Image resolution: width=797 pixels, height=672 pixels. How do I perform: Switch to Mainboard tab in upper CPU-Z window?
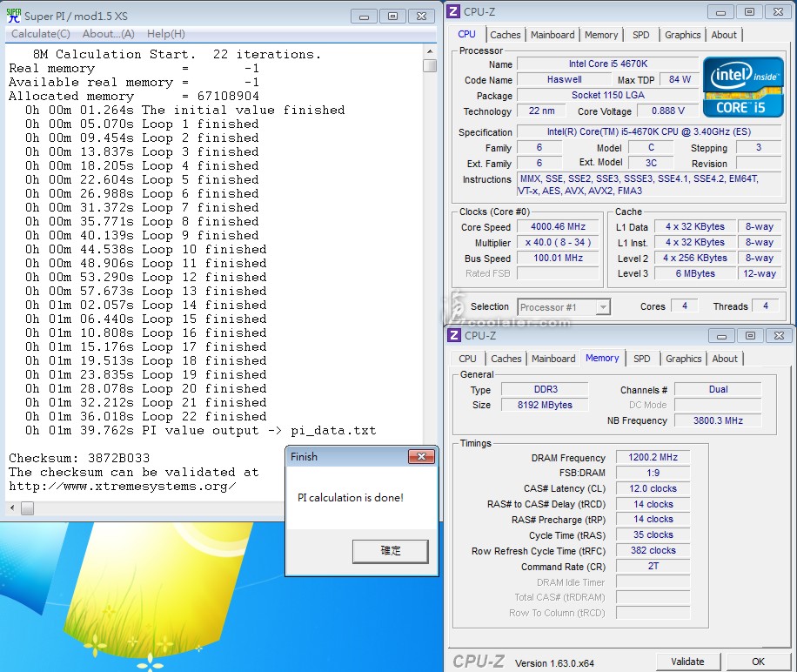pyautogui.click(x=553, y=35)
